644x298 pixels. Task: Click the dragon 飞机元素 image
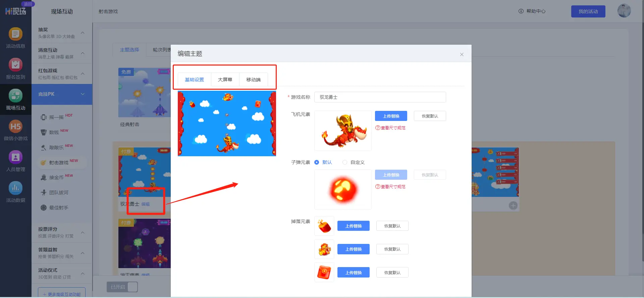point(343,131)
